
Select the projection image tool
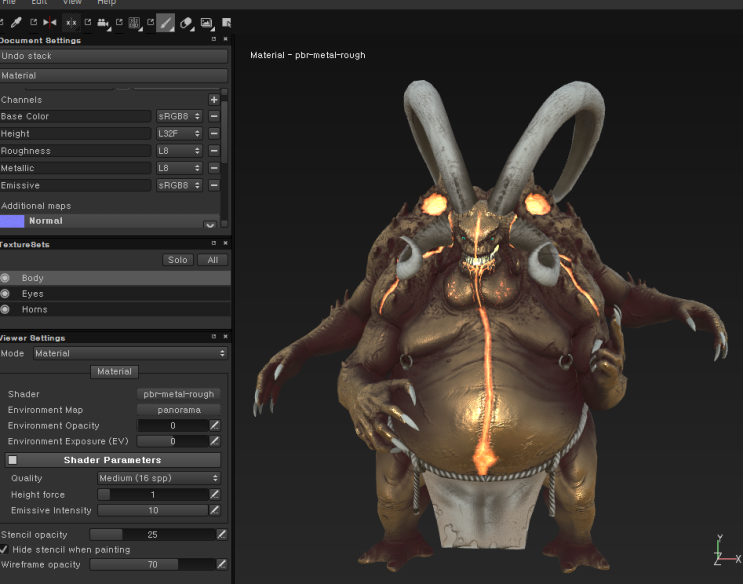[x=207, y=23]
